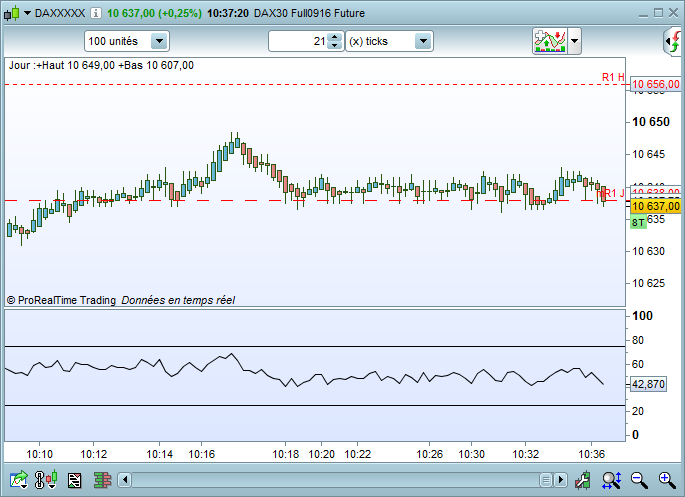
Task: Open the order book green-red bars icon
Action: point(103,480)
